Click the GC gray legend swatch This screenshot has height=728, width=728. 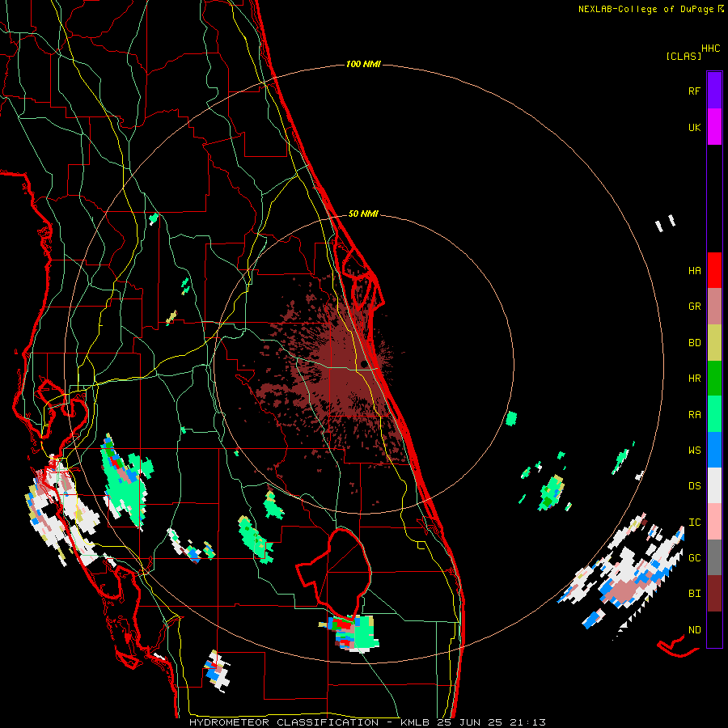click(x=714, y=557)
